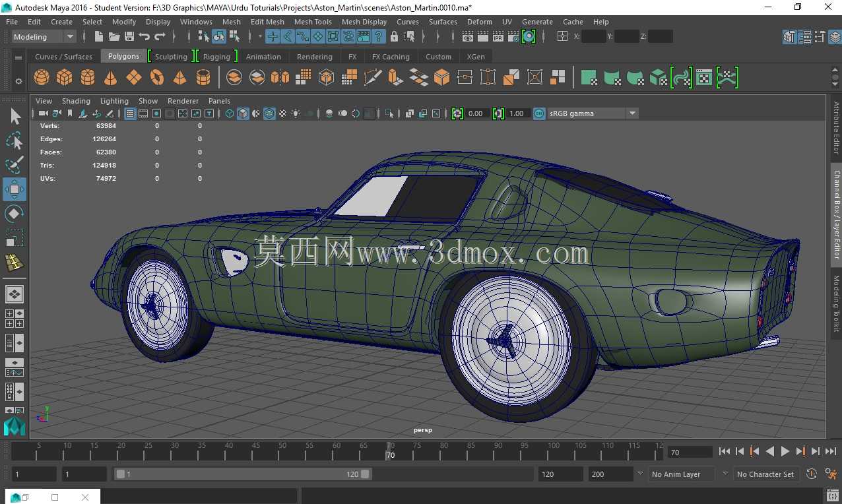Toggle the selection lock icon

(394, 36)
